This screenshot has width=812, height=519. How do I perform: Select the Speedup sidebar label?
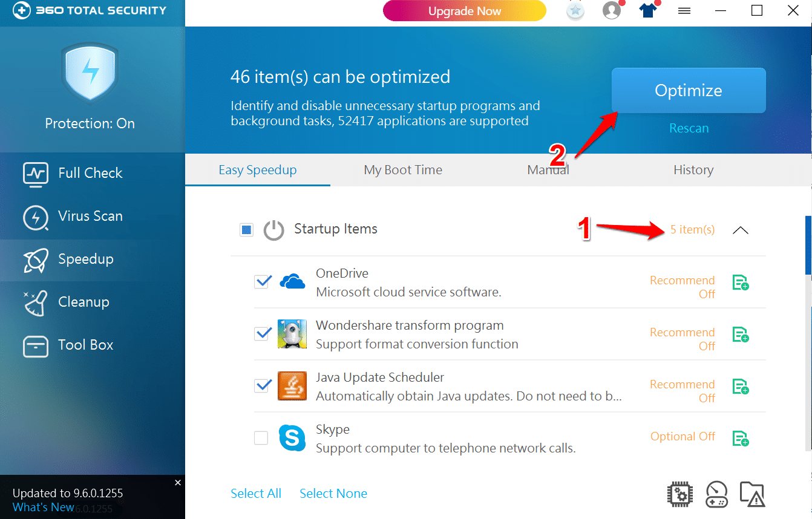click(86, 259)
